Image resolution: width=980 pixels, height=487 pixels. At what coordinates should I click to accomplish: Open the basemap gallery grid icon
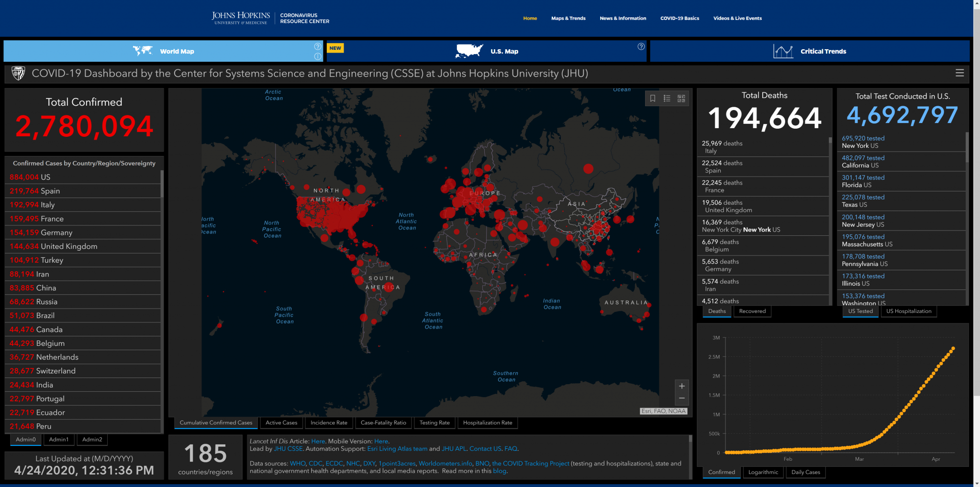[681, 99]
